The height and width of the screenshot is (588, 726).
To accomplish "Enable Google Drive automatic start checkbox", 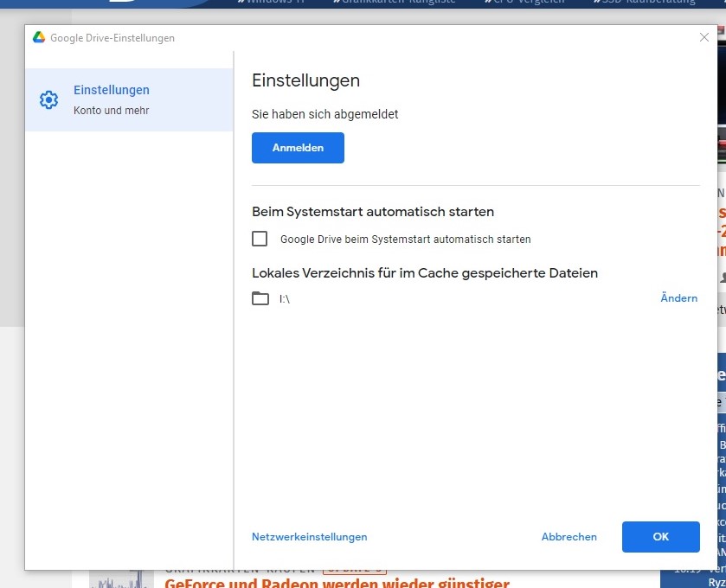I will point(260,239).
